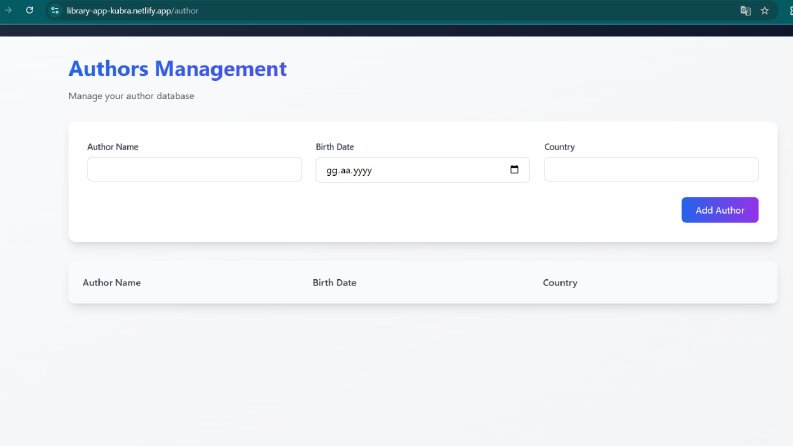This screenshot has width=793, height=446.
Task: Click the browser forward arrow
Action: 8,10
